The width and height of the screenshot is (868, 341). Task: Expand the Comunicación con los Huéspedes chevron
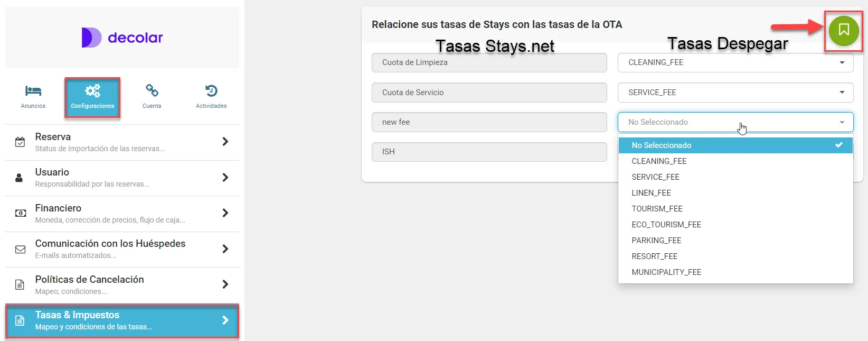click(225, 249)
